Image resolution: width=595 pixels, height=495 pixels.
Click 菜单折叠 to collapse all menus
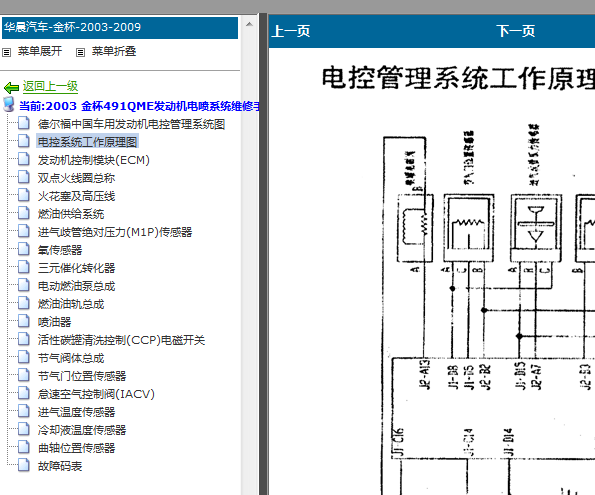(114, 51)
